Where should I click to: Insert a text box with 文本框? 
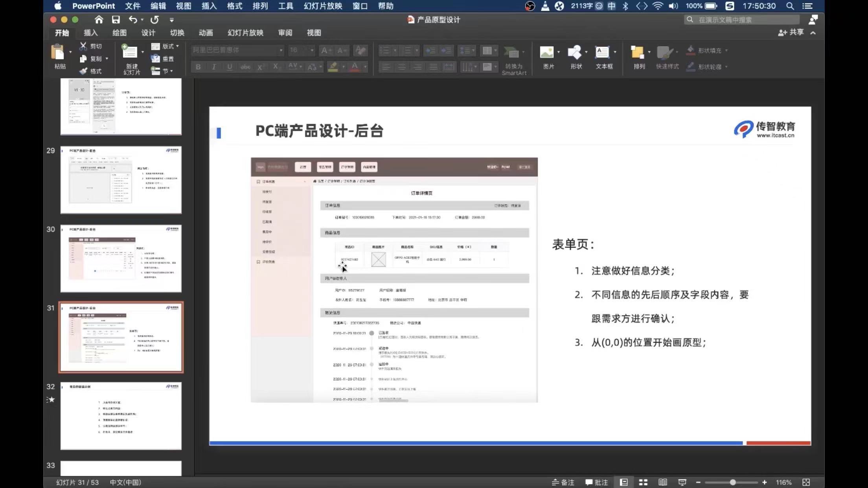[602, 52]
